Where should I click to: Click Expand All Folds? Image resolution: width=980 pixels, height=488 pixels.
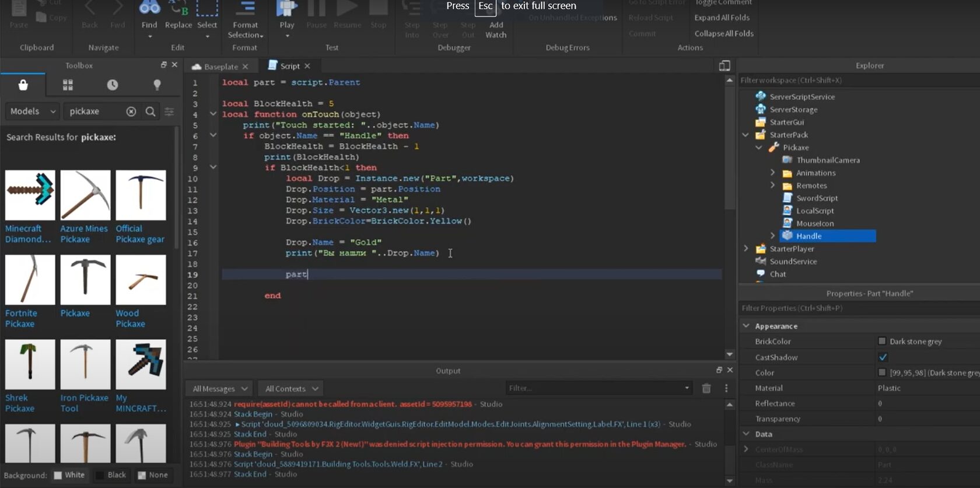(x=722, y=18)
